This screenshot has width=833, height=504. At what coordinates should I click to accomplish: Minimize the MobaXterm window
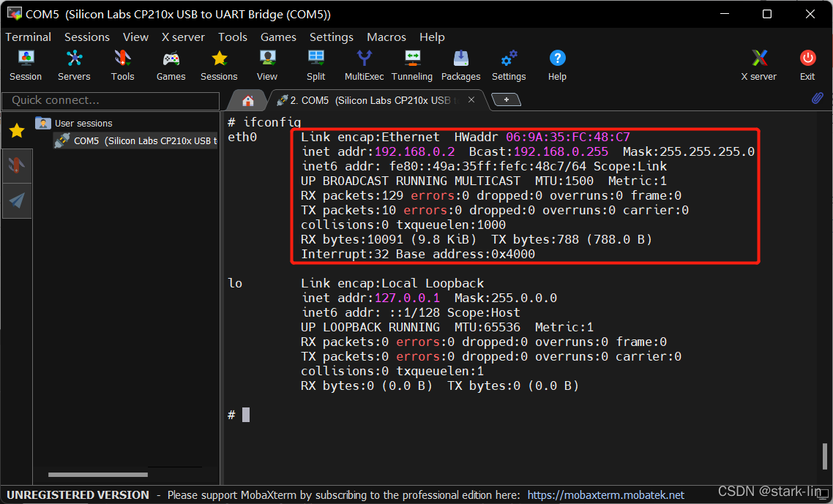(725, 14)
